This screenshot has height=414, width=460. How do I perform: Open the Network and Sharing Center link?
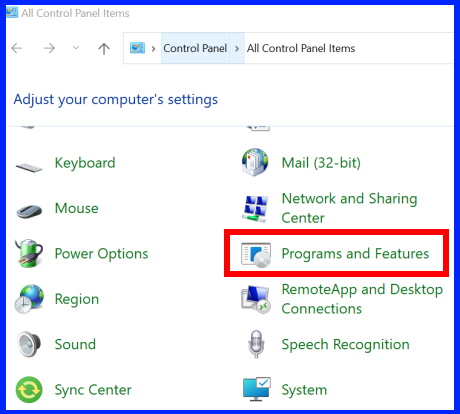(349, 208)
